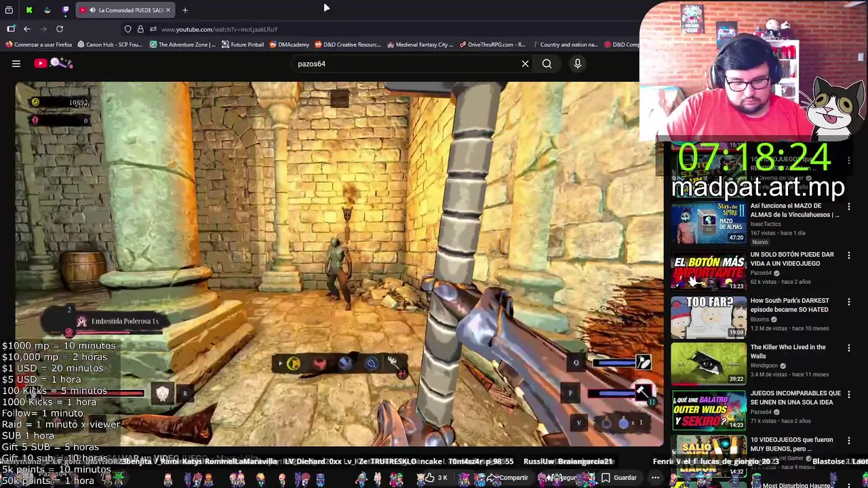Start voice search with microphone icon
This screenshot has height=488, width=868.
(578, 64)
